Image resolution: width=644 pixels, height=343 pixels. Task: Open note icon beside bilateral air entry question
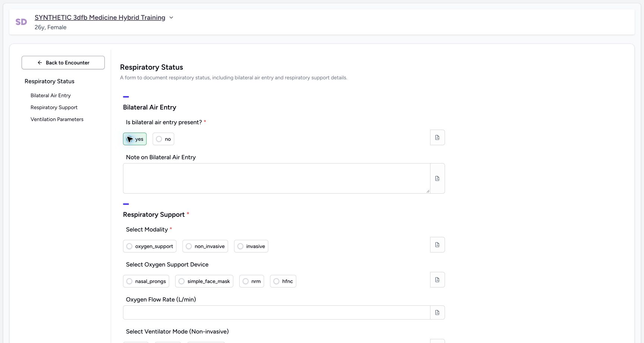point(437,137)
